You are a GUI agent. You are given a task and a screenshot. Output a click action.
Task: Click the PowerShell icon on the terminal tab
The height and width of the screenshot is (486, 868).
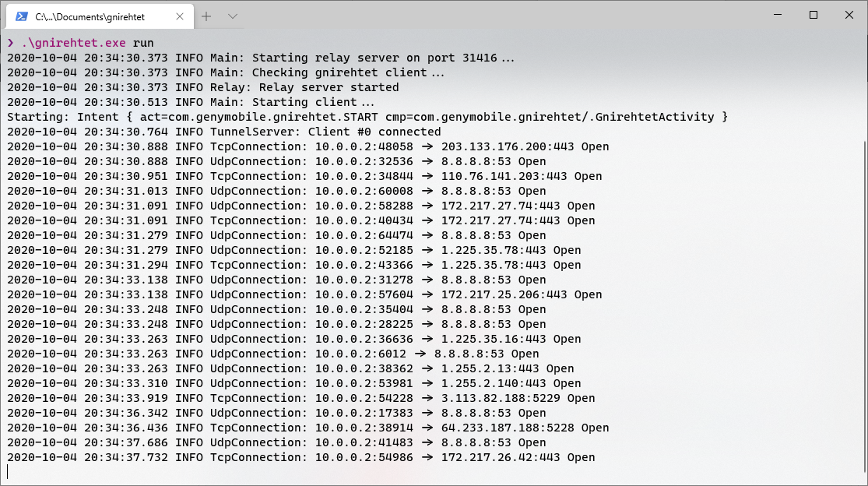[21, 14]
